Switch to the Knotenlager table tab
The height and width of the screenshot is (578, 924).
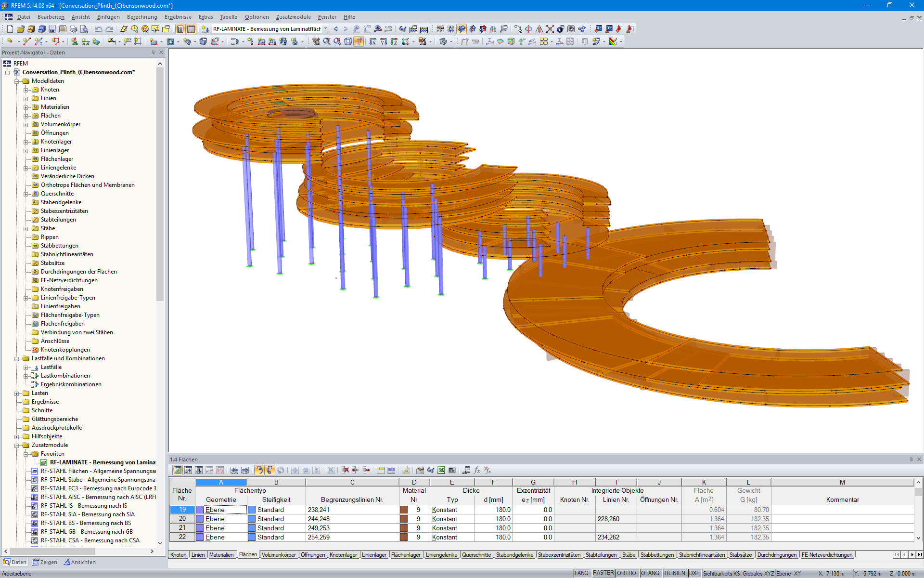(343, 555)
